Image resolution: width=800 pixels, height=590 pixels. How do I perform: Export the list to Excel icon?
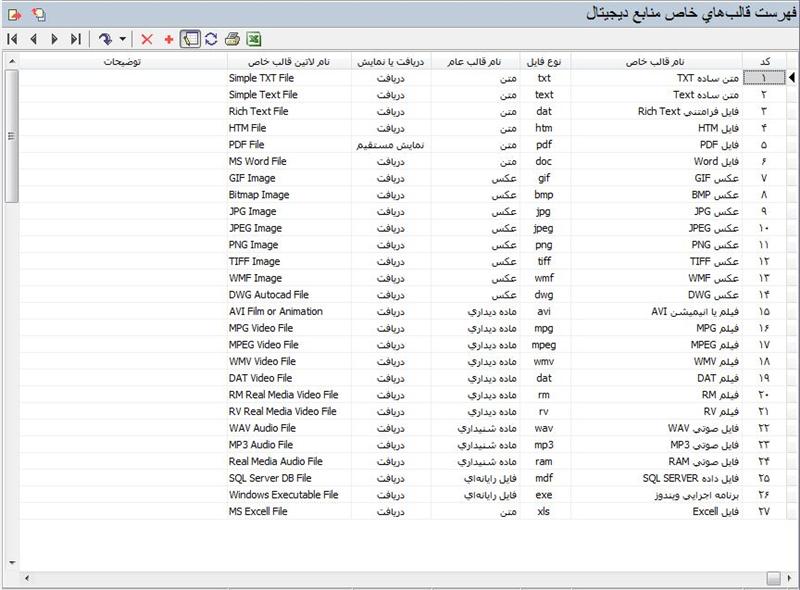click(254, 39)
